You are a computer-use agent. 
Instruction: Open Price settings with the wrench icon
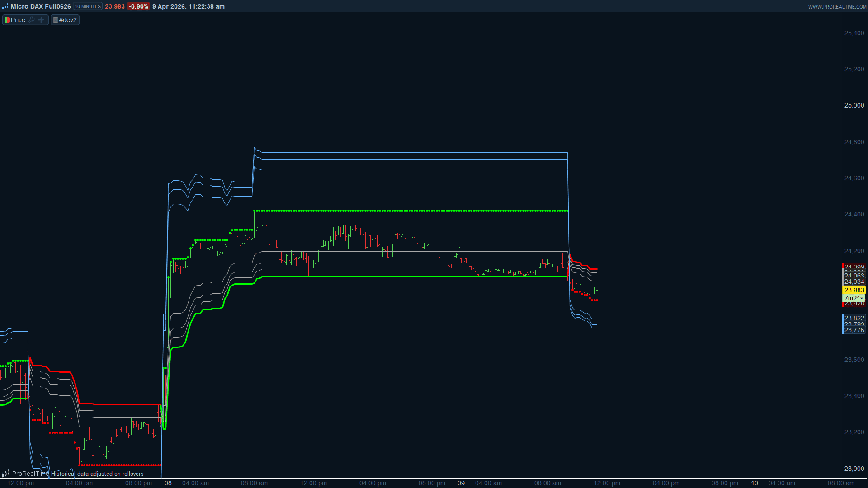(31, 20)
